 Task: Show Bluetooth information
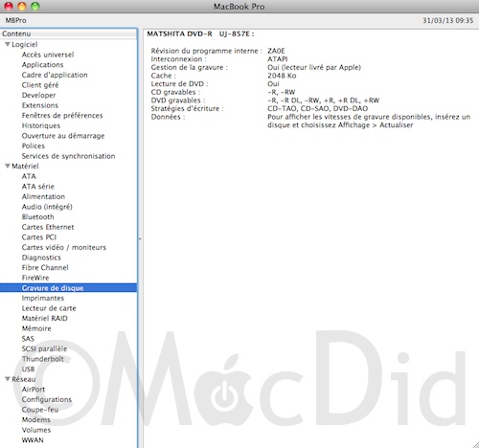click(37, 217)
